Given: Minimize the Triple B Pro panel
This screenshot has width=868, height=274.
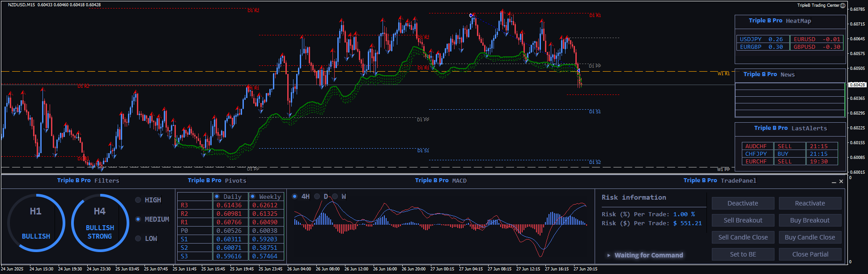Looking at the screenshot, I should (834, 182).
